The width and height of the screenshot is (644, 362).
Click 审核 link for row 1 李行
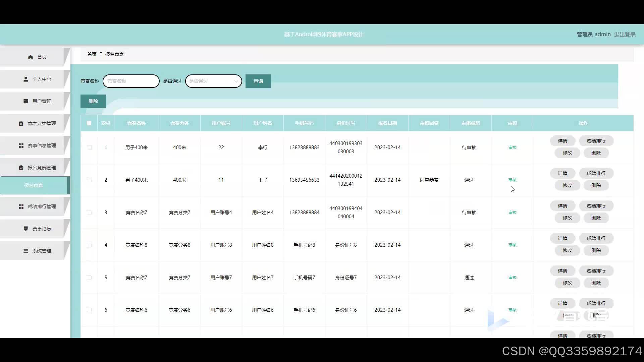pyautogui.click(x=512, y=147)
